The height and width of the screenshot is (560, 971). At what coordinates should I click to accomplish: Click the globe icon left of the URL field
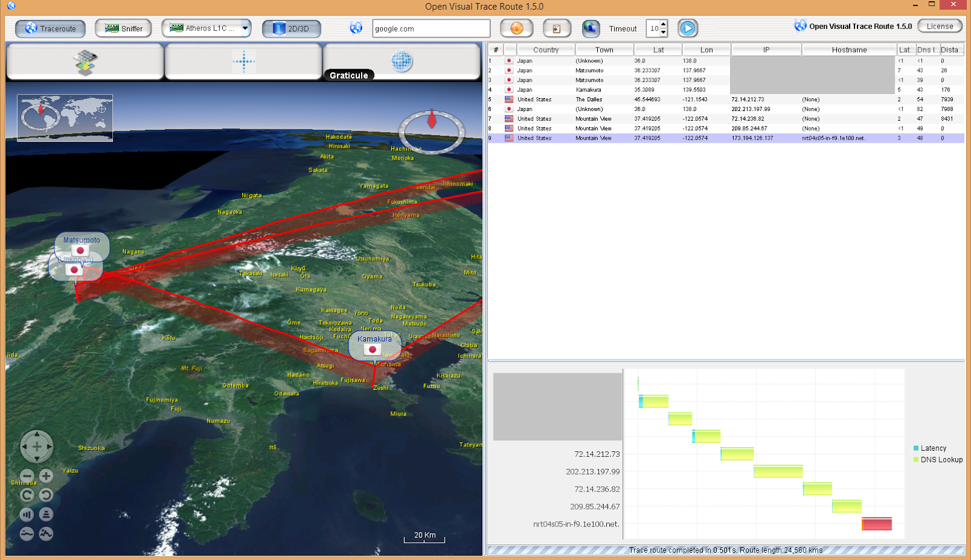[x=356, y=28]
